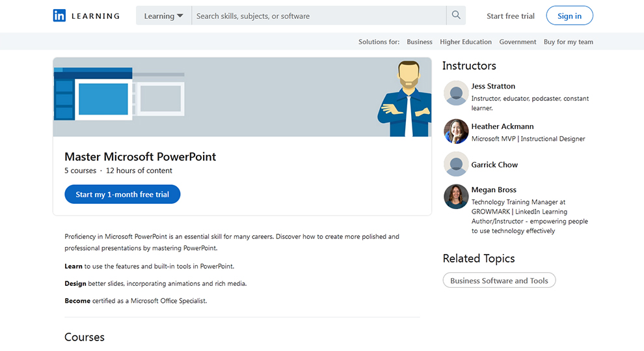Open Heather Ackmann instructor name
This screenshot has width=644, height=351.
pyautogui.click(x=502, y=126)
